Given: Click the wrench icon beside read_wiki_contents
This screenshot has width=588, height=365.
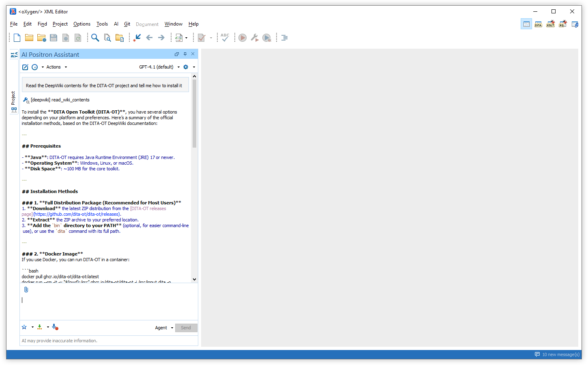Looking at the screenshot, I should [26, 100].
